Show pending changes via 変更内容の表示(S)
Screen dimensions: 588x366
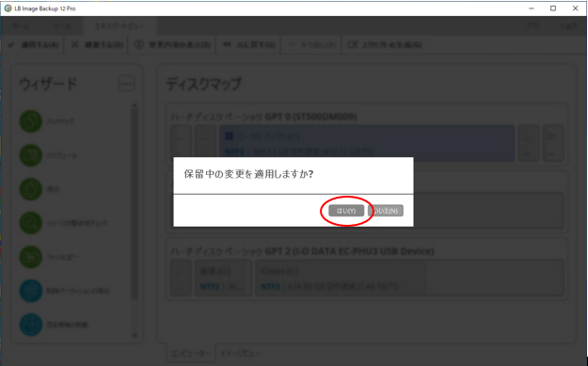tap(172, 45)
